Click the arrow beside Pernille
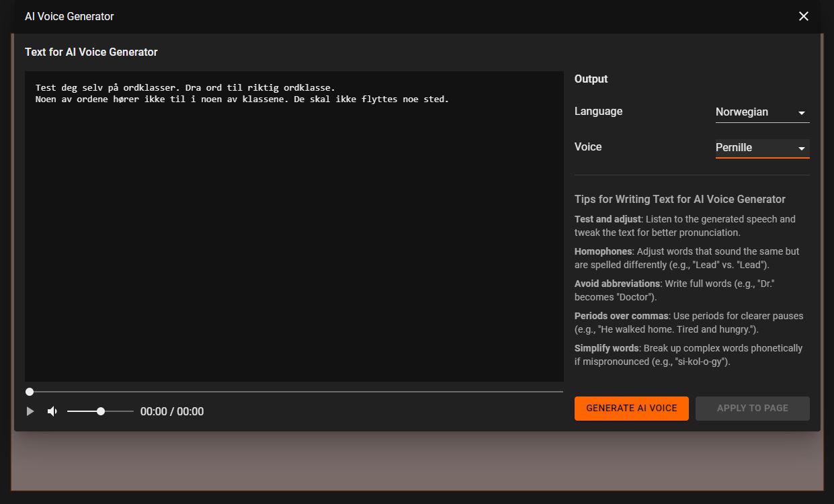The image size is (834, 504). tap(801, 149)
